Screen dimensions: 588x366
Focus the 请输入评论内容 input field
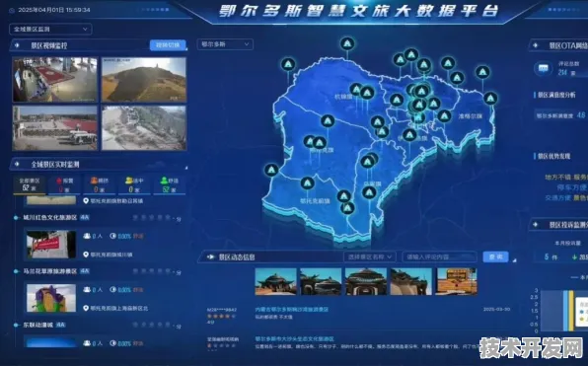click(x=439, y=256)
